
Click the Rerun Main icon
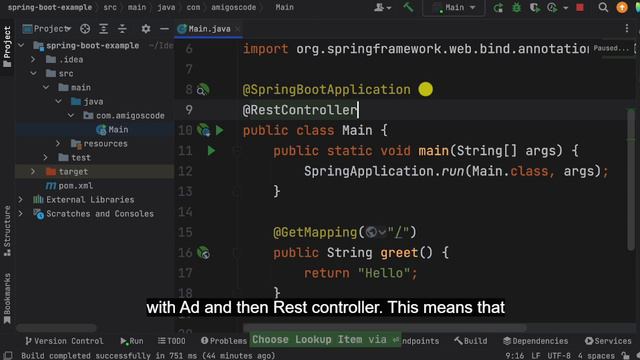coord(498,8)
